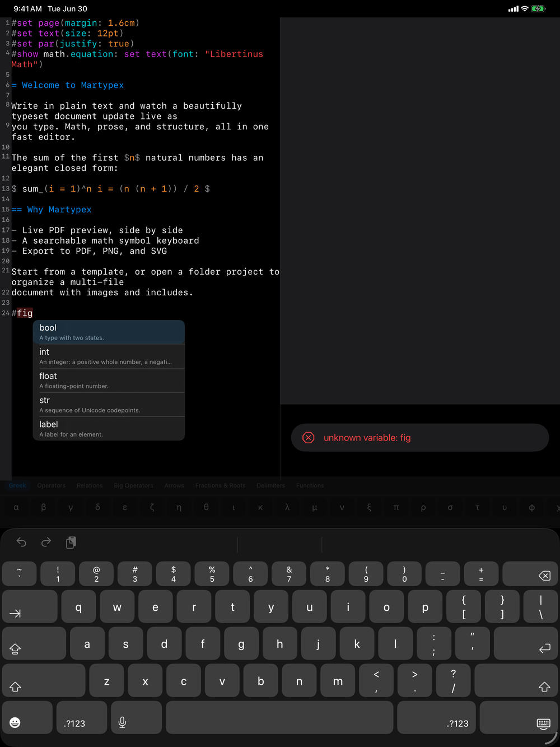The width and height of the screenshot is (560, 747).
Task: Tap the tilde backtick key
Action: (x=20, y=574)
